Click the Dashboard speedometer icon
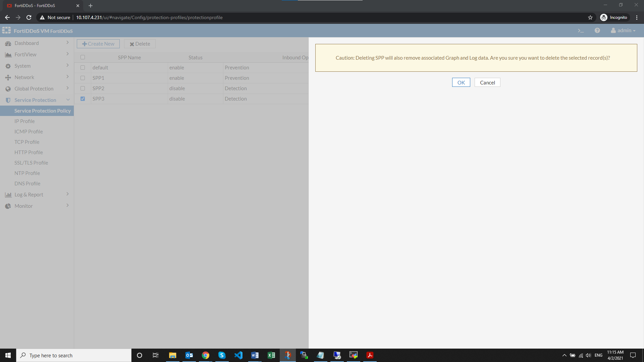 pyautogui.click(x=8, y=43)
